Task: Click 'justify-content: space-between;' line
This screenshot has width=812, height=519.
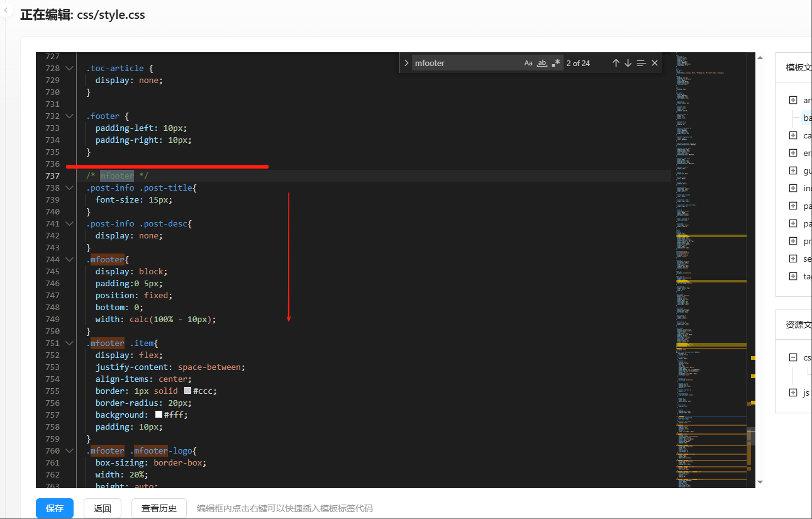Action: tap(170, 367)
